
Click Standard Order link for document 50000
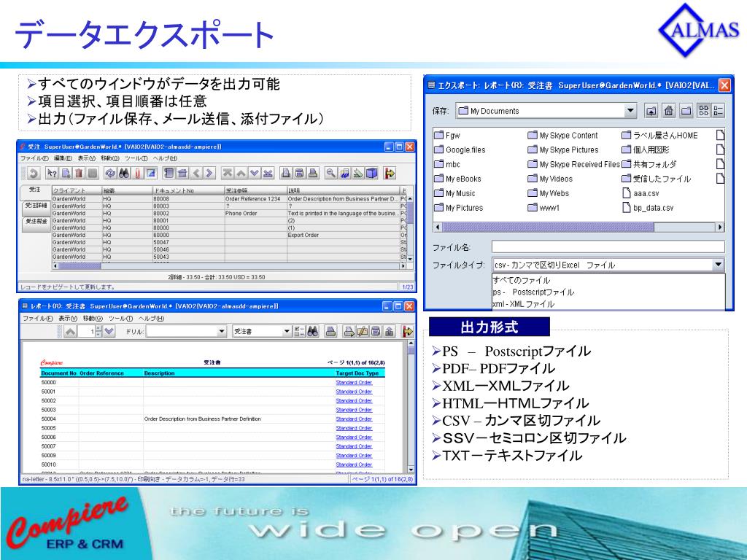coord(354,382)
